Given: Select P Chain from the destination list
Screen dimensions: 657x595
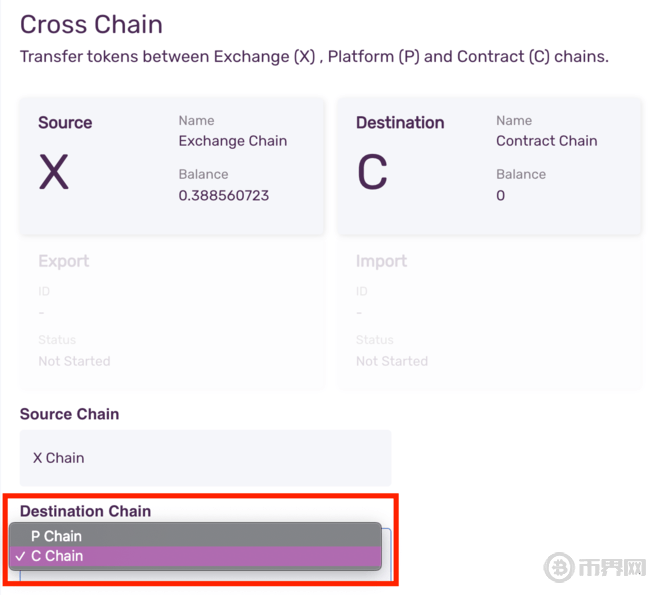Looking at the screenshot, I should click(57, 536).
